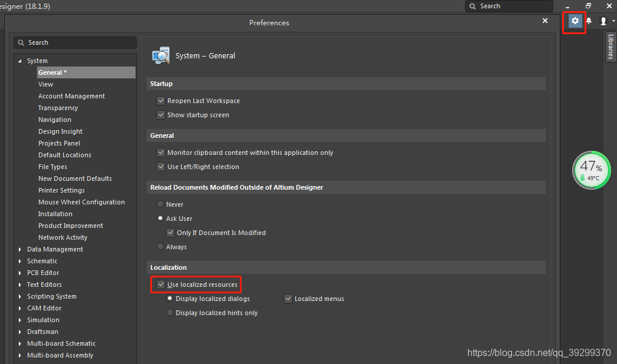
Task: Open the user account profile icon
Action: point(603,21)
